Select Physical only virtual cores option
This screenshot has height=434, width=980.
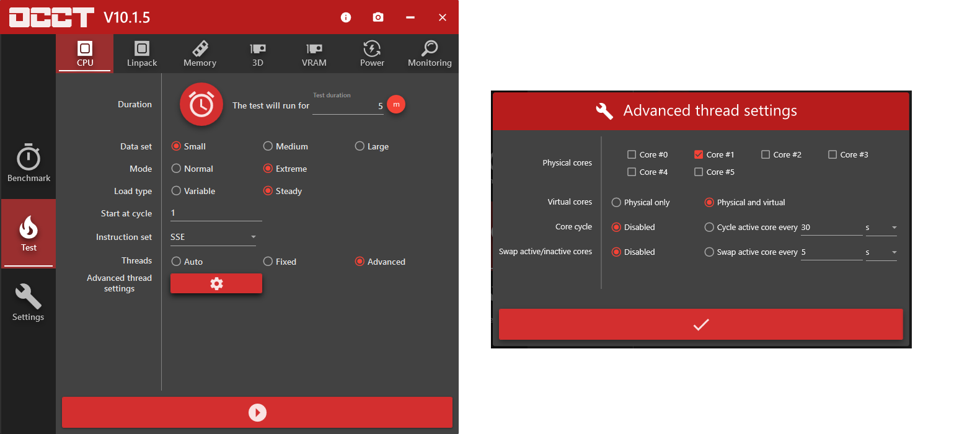(x=640, y=202)
